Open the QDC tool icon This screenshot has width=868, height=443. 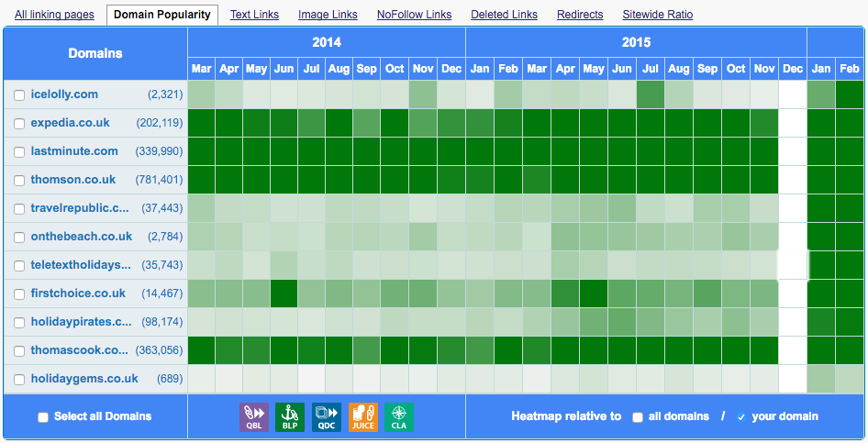[x=327, y=417]
